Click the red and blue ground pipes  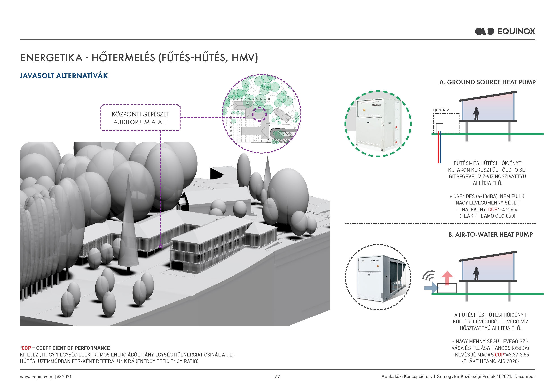(x=439, y=149)
